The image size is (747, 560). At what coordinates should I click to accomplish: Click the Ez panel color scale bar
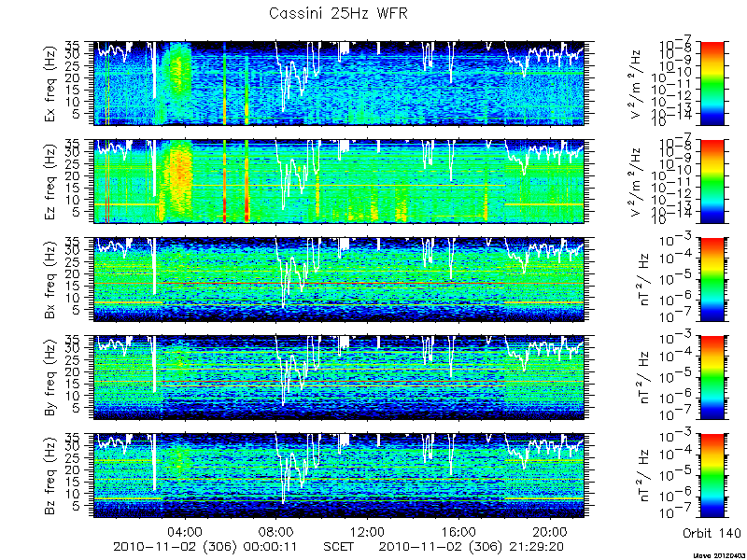coord(712,181)
